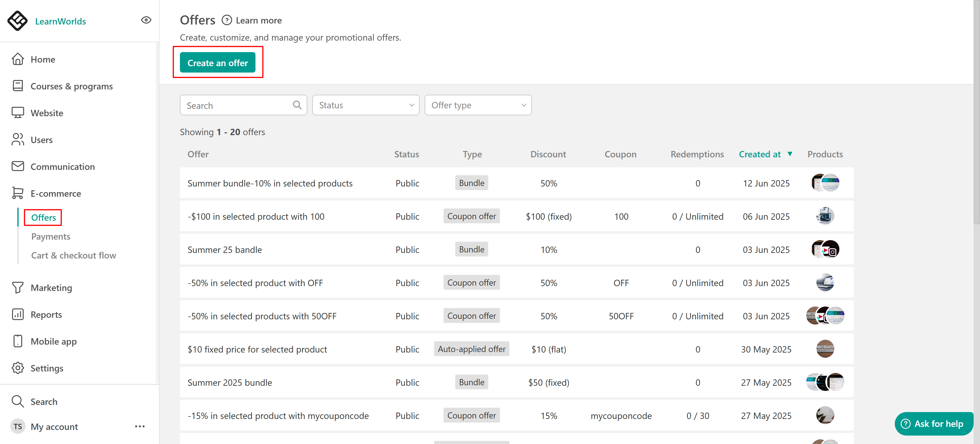
Task: Click the search magnifier in offers filter
Action: click(297, 105)
